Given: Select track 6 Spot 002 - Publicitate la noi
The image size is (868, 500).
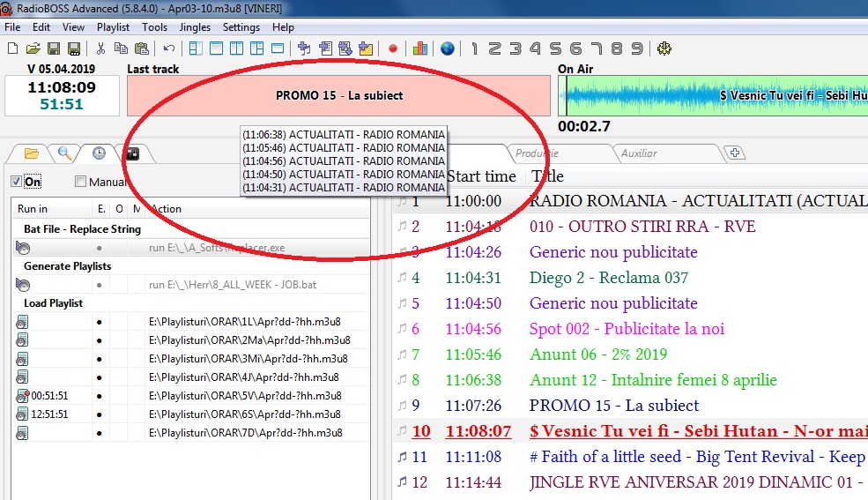Looking at the screenshot, I should (x=631, y=329).
